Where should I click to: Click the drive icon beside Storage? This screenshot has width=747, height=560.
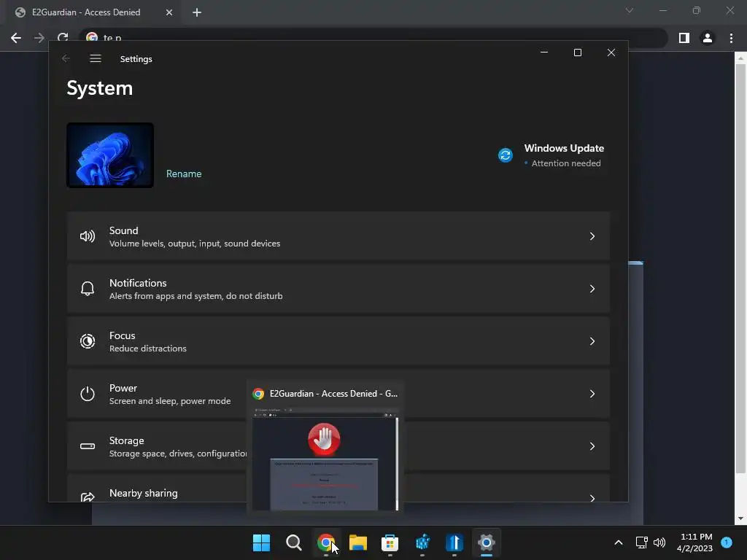[88, 446]
